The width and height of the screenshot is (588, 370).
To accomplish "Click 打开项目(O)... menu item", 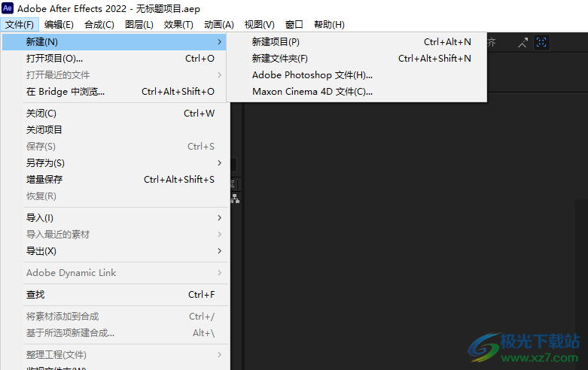I will point(114,59).
